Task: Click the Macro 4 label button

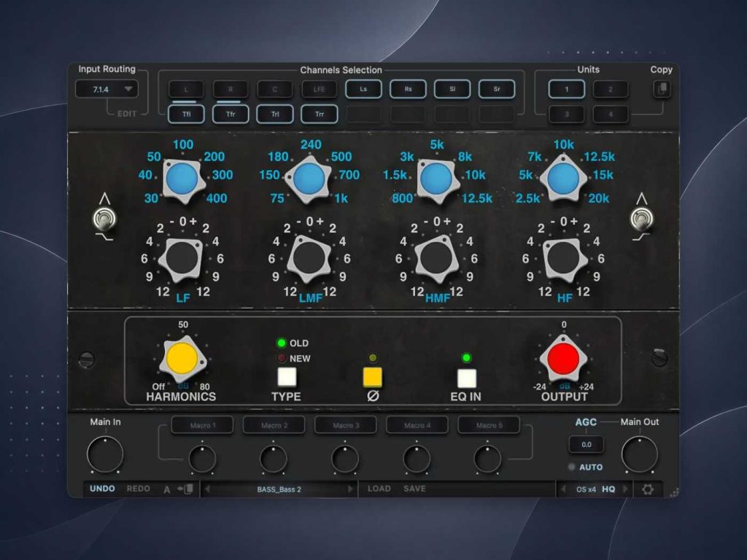Action: pos(417,425)
